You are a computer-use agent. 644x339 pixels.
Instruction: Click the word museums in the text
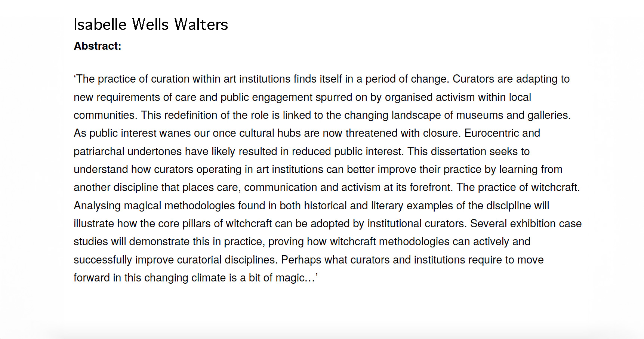point(480,115)
